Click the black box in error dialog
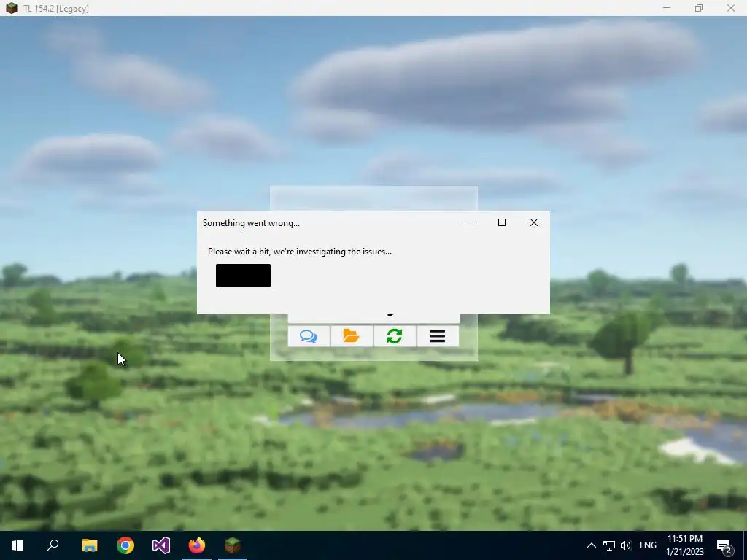 coord(243,276)
